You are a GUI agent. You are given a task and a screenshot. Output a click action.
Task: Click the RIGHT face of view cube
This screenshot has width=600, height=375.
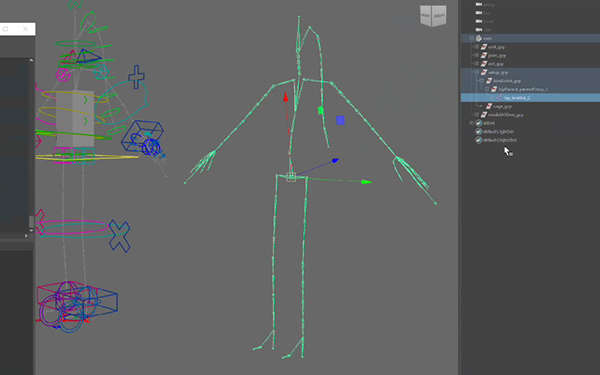[x=439, y=15]
